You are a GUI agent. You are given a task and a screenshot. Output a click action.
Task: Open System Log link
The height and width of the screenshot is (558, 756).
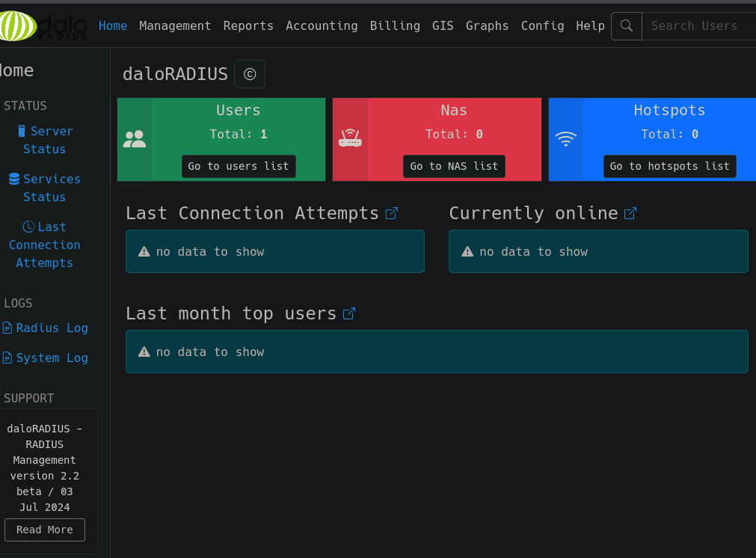[46, 358]
